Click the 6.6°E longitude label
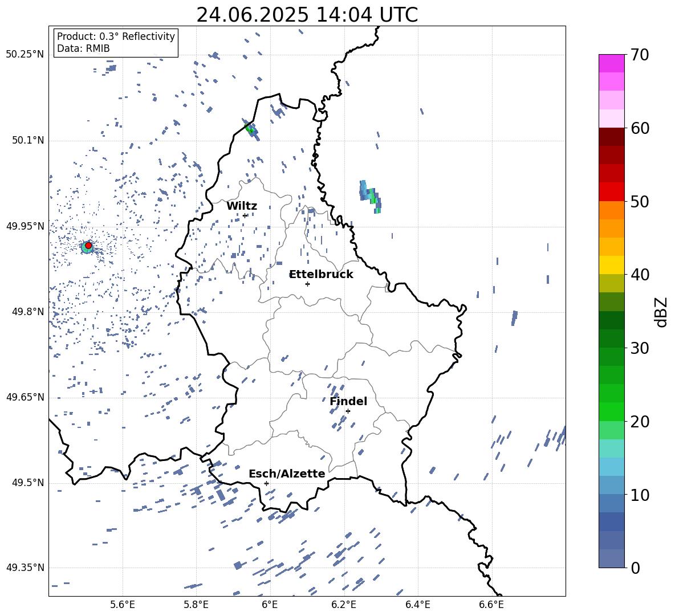 [x=491, y=605]
